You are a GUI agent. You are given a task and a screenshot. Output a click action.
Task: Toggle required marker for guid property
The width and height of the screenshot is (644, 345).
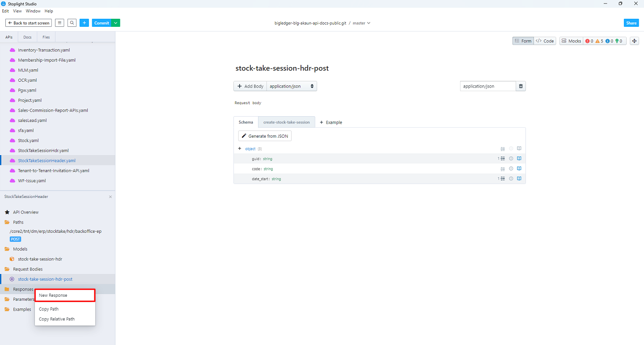[511, 159]
